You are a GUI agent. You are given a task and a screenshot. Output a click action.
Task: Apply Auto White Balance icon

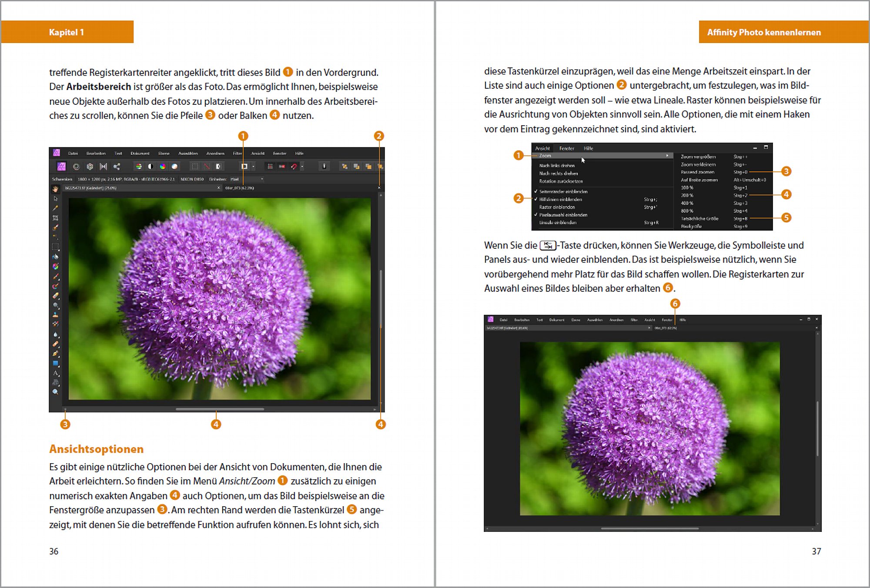click(x=174, y=166)
